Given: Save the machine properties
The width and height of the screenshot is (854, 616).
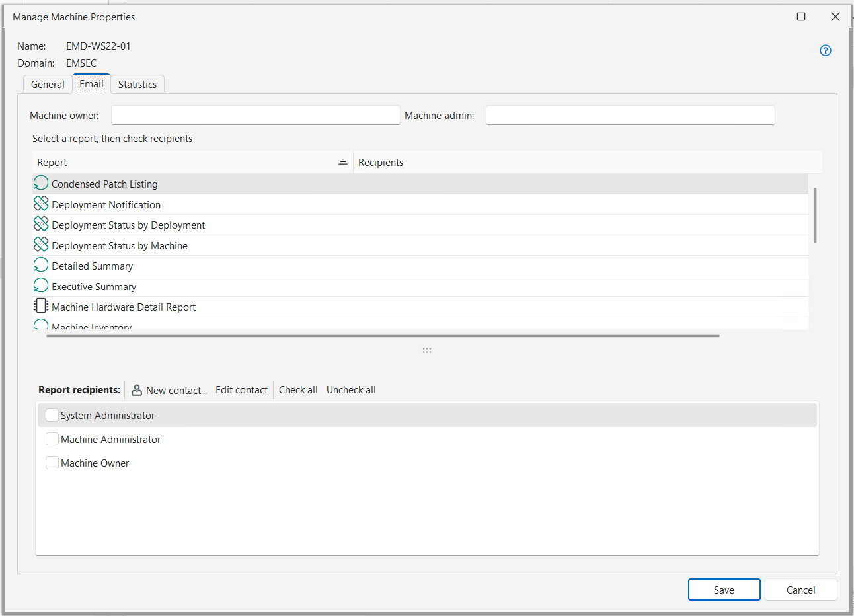Looking at the screenshot, I should [x=724, y=589].
